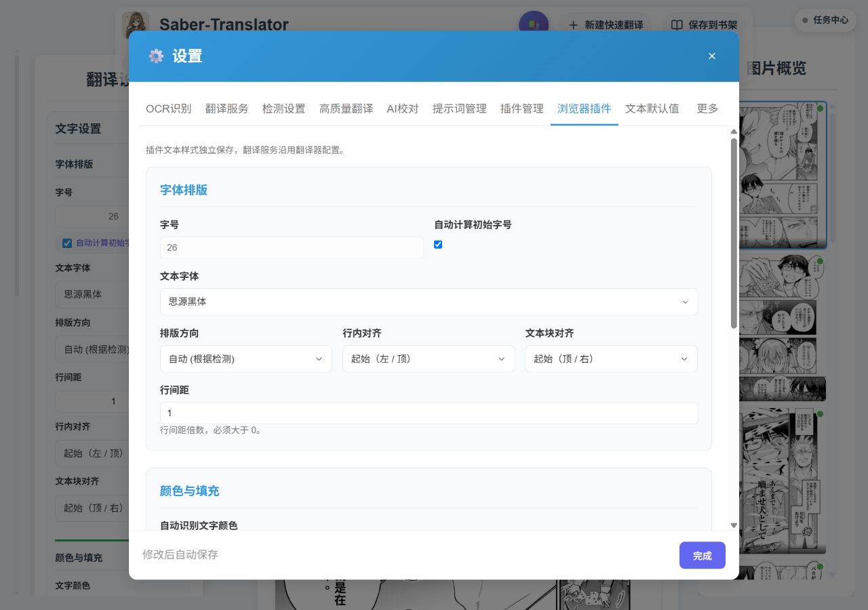Open the 翻译服务 tab
Image resolution: width=868 pixels, height=610 pixels.
(x=227, y=108)
